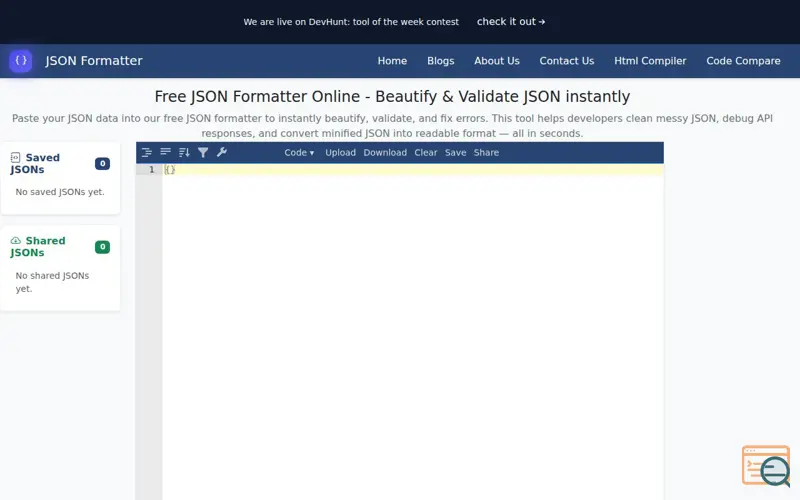This screenshot has width=800, height=500.
Task: Open the Html Compiler tool
Action: (x=650, y=61)
